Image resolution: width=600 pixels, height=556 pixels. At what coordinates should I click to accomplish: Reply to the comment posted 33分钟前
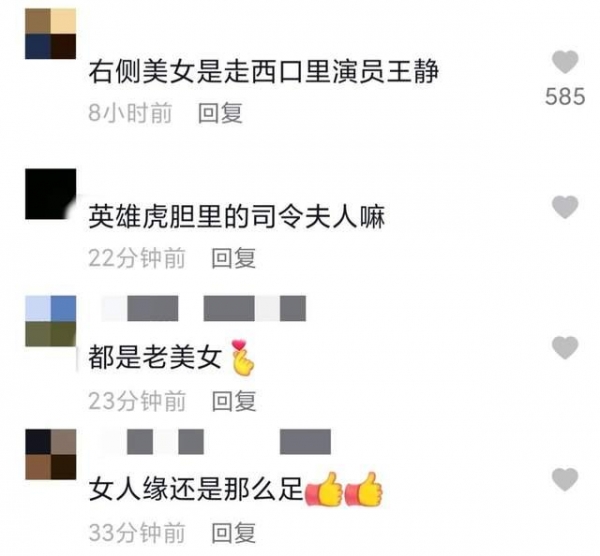[234, 532]
